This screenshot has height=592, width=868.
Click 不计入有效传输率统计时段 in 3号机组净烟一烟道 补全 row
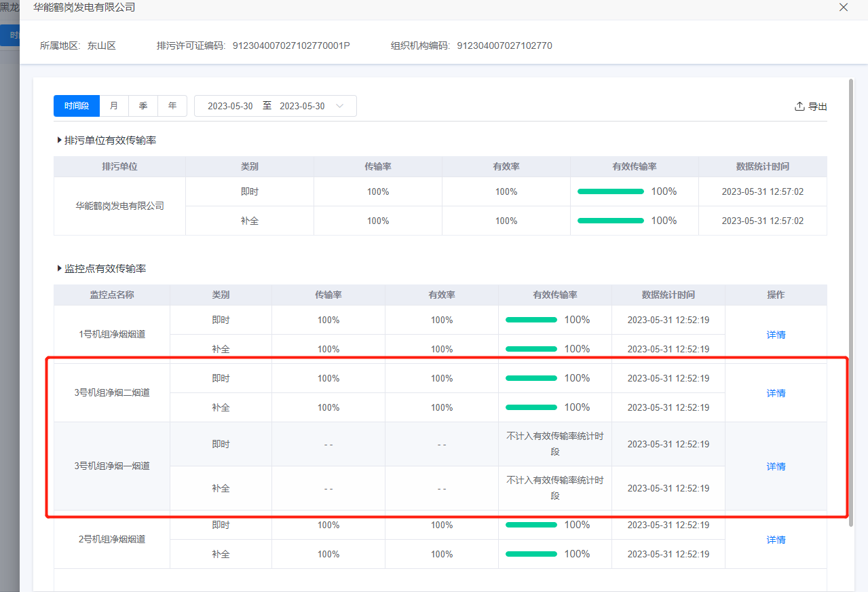click(555, 488)
